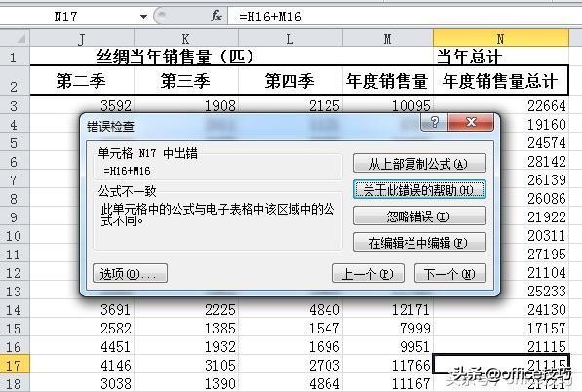Click cell with value 21104
This screenshot has width=582, height=392.
534,273
